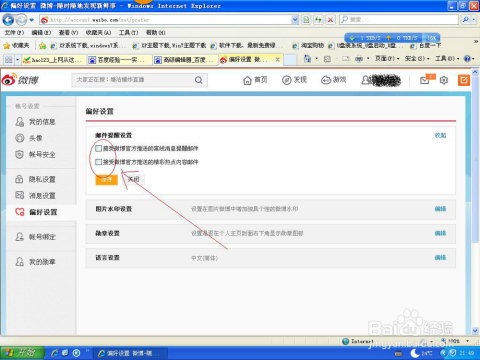Viewport: 480px width, 360px height.
Task: Open the settings gear icon in header
Action: tap(444, 80)
